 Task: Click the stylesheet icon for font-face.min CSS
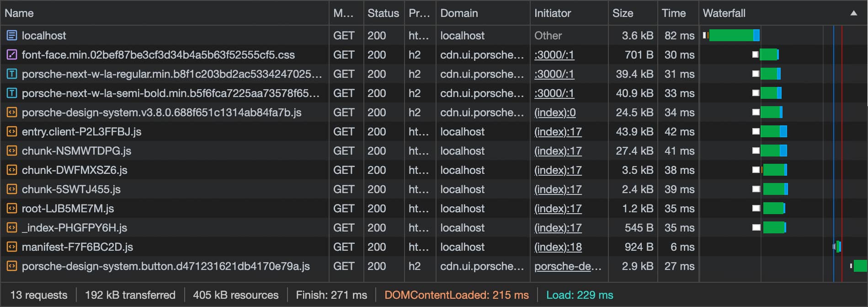12,54
